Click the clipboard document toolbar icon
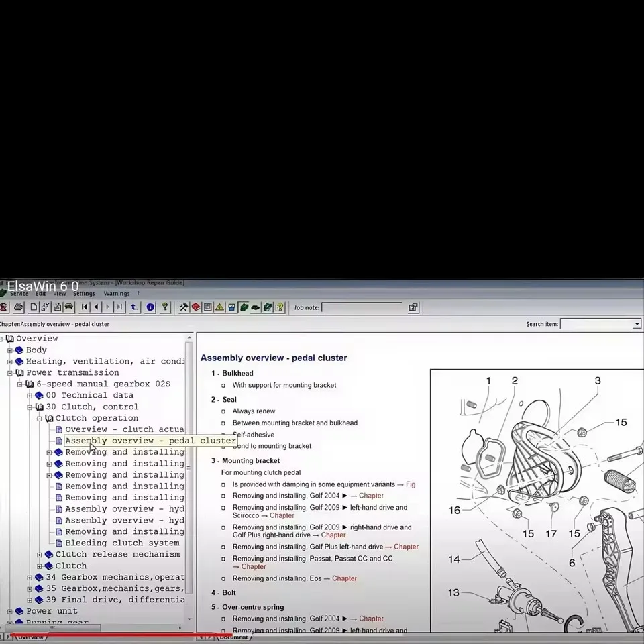Image resolution: width=644 pixels, height=644 pixels. [x=58, y=307]
